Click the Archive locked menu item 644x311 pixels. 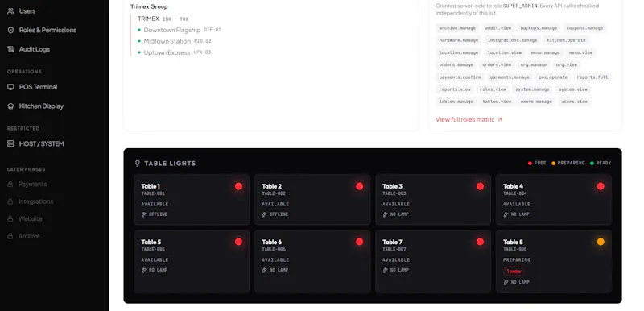[23, 236]
